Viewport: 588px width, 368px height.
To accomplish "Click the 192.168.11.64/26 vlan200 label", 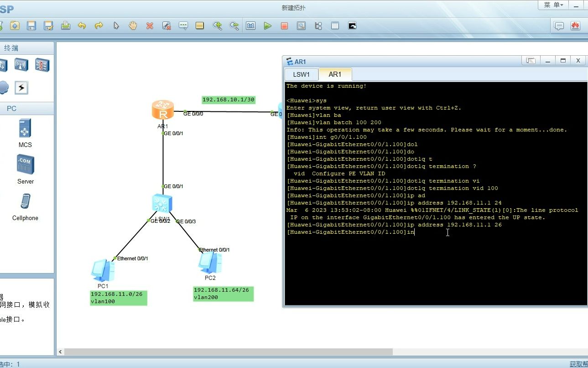I will [223, 294].
